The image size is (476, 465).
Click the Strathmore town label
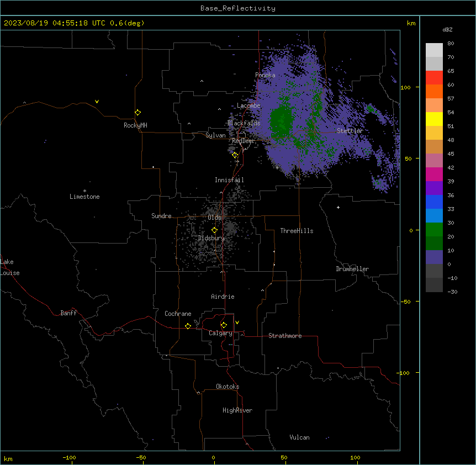285,336
